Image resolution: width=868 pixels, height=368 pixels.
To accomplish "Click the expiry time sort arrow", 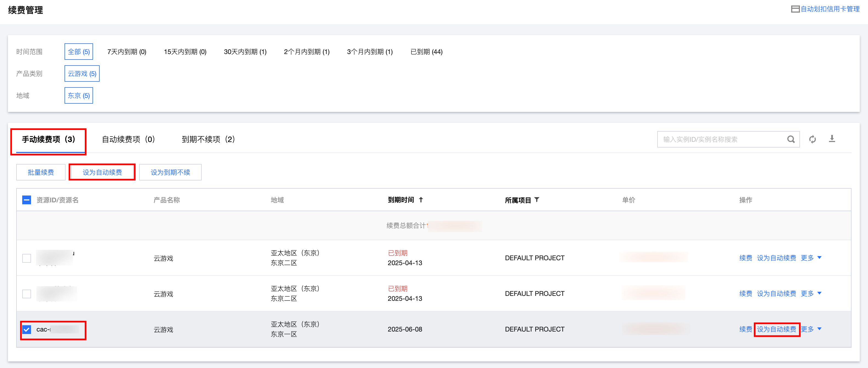I will (421, 200).
